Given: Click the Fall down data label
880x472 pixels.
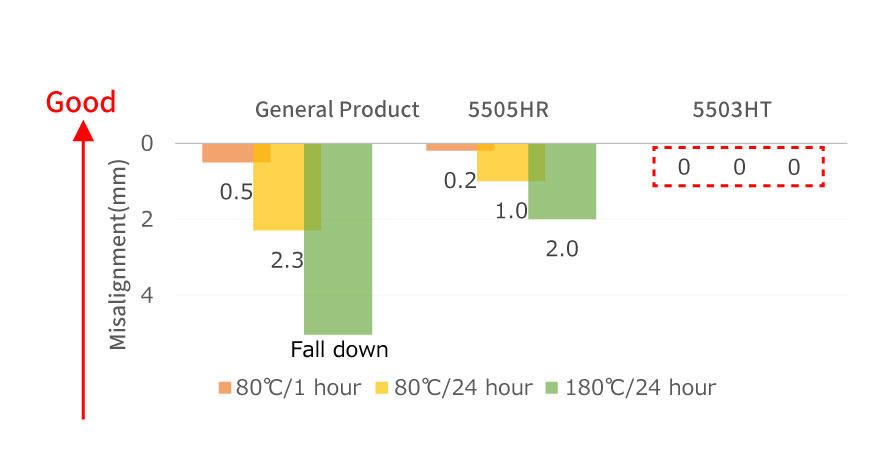Looking at the screenshot, I should (x=339, y=350).
